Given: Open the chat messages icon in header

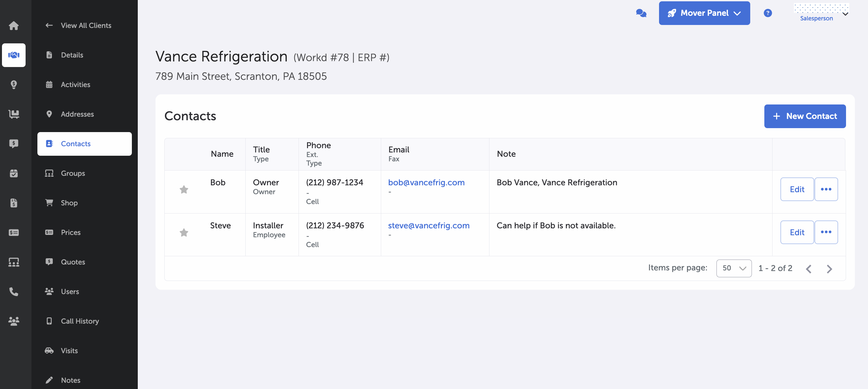Looking at the screenshot, I should pos(641,13).
